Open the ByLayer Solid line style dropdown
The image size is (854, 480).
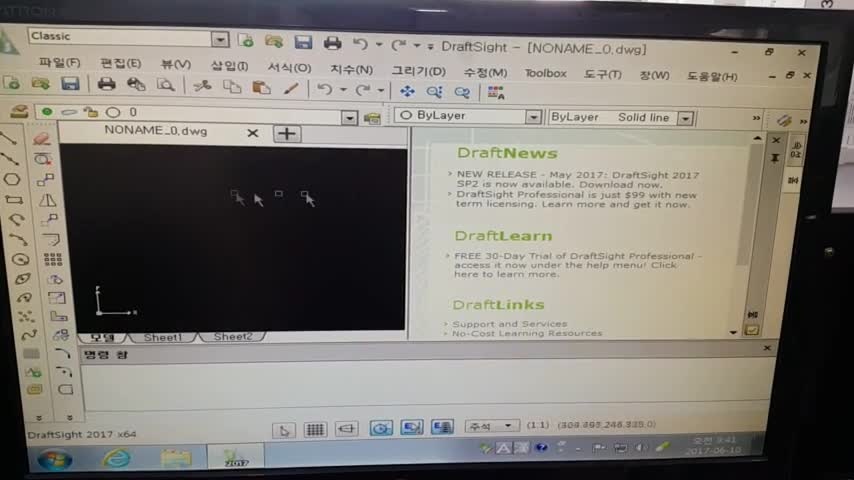pos(686,118)
